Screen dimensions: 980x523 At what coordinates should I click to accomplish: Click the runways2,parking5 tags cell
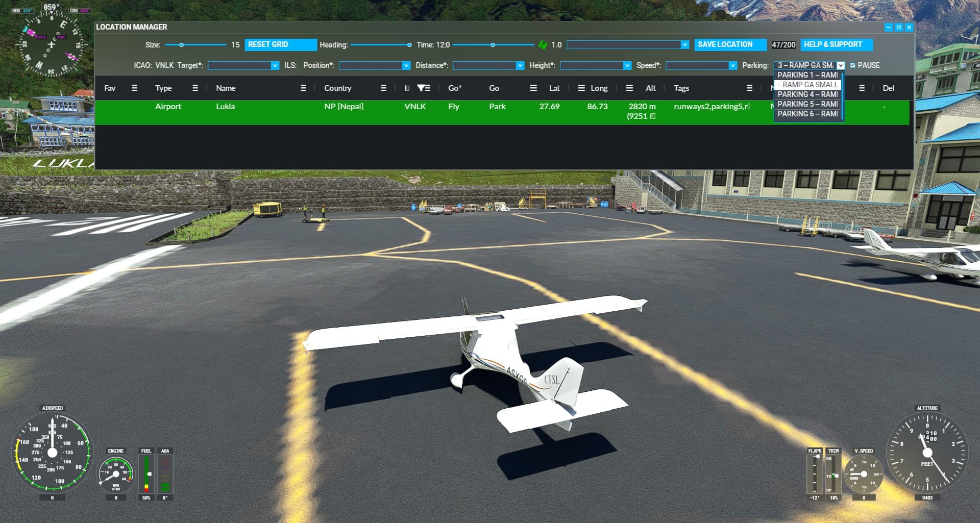pyautogui.click(x=712, y=107)
